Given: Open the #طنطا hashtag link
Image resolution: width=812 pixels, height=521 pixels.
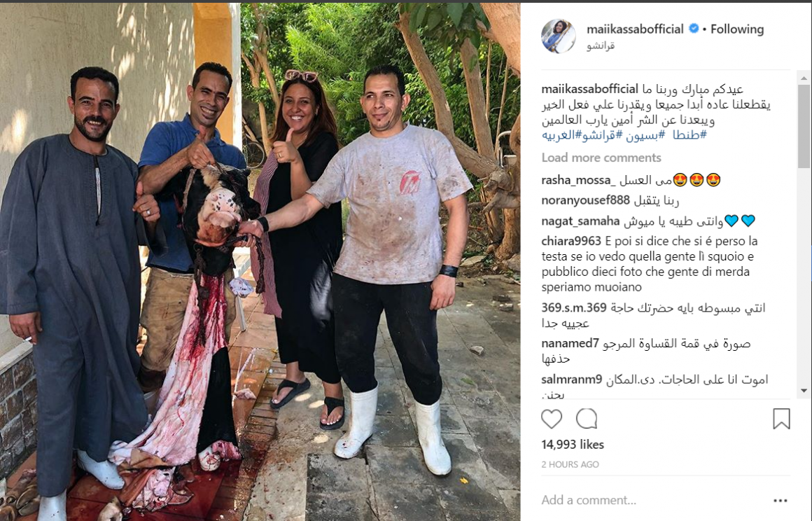Looking at the screenshot, I should 689,135.
